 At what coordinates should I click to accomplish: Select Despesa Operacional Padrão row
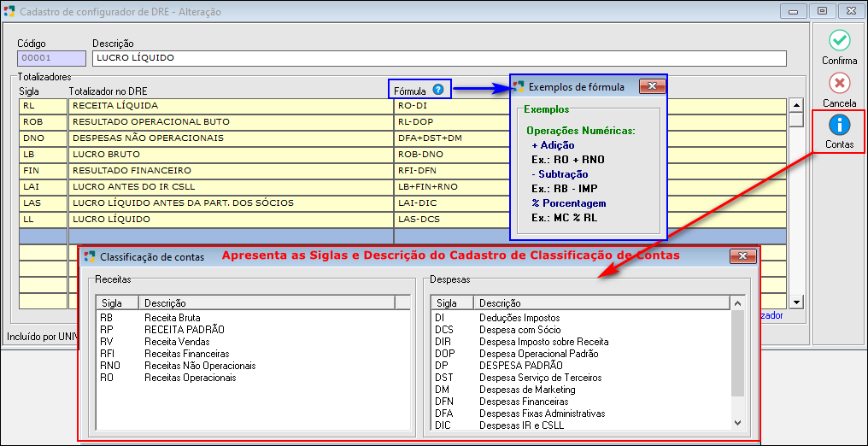pyautogui.click(x=581, y=354)
